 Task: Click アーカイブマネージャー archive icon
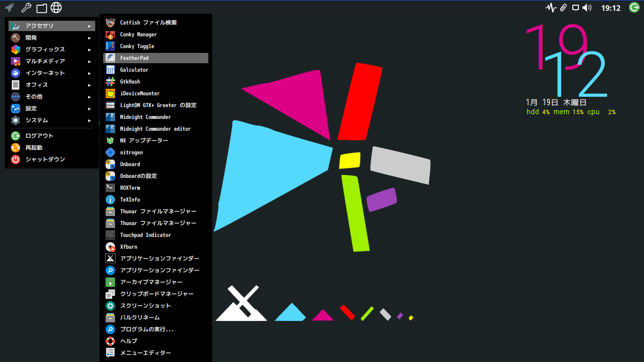110,282
